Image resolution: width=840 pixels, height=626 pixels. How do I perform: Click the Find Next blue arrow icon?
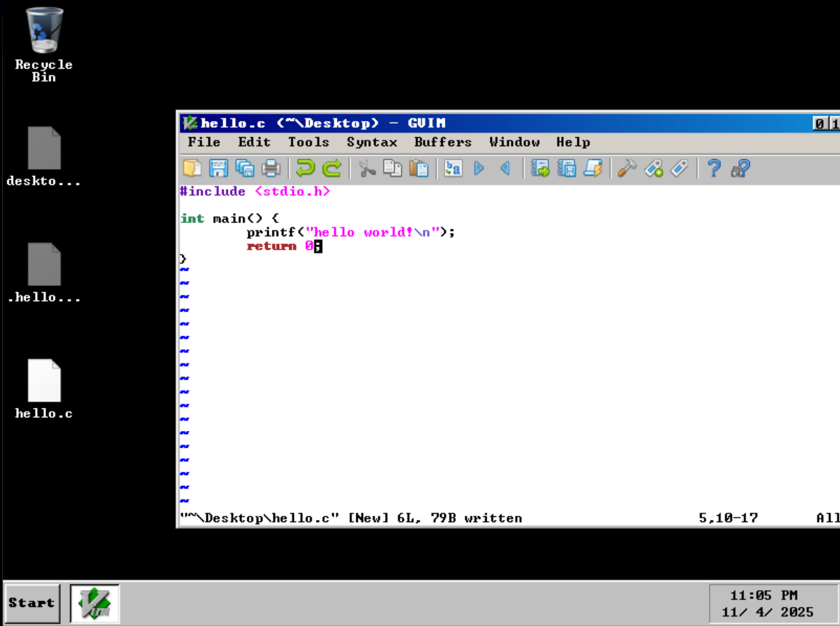coord(479,169)
